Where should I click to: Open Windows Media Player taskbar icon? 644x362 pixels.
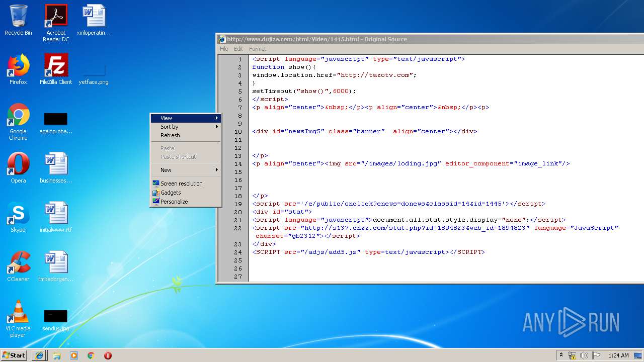click(x=74, y=355)
